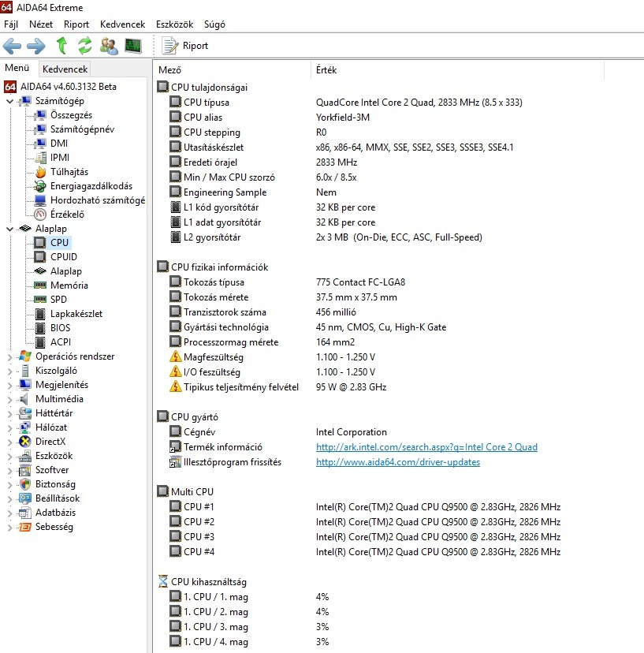Open the Kedvencek menu in menu bar
Screen dimensions: 644x653
click(x=122, y=24)
